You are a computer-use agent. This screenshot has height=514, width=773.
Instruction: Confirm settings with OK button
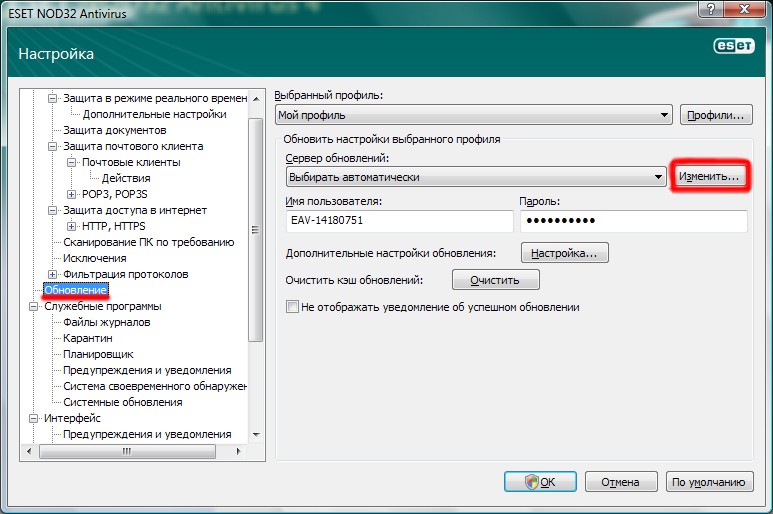pyautogui.click(x=540, y=481)
